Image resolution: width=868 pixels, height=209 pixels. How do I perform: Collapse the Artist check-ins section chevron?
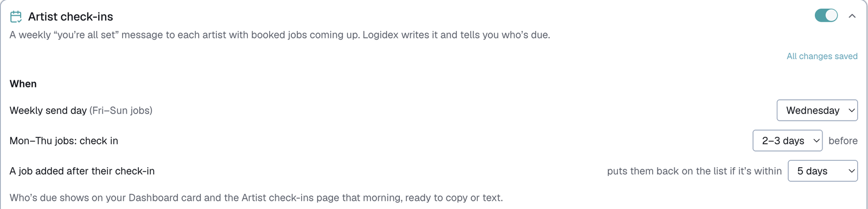click(852, 16)
